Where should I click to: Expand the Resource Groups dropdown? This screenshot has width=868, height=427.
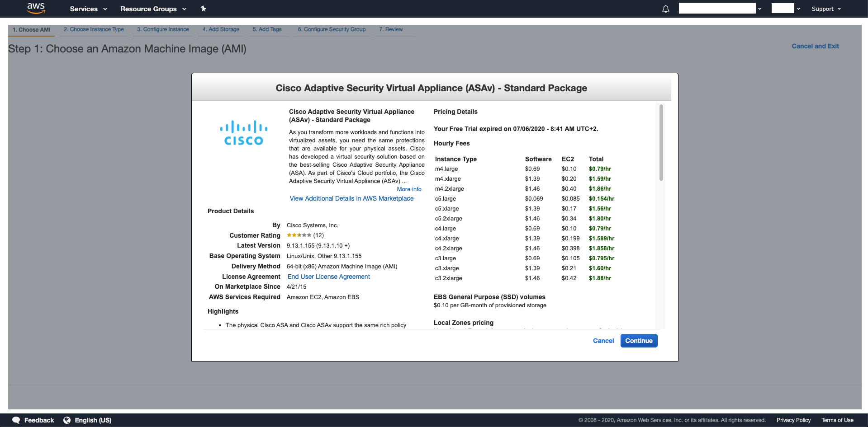(153, 9)
